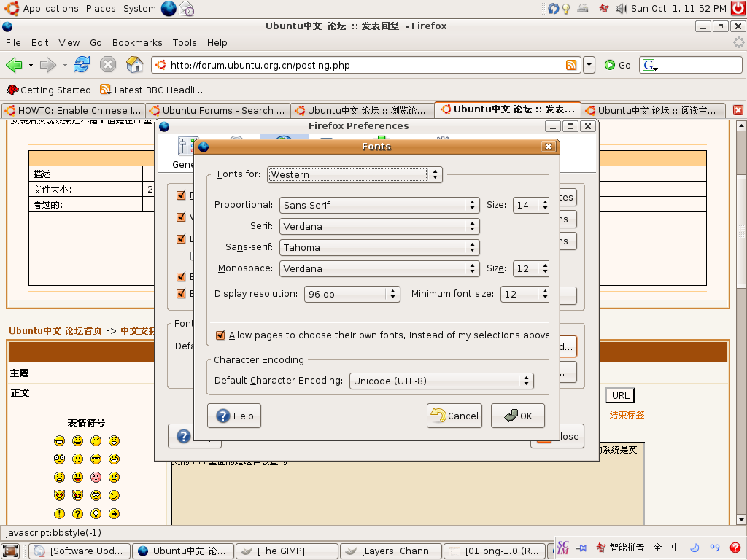The height and width of the screenshot is (560, 747).
Task: Open Latest BBC Headlines bookmark
Action: (x=152, y=90)
